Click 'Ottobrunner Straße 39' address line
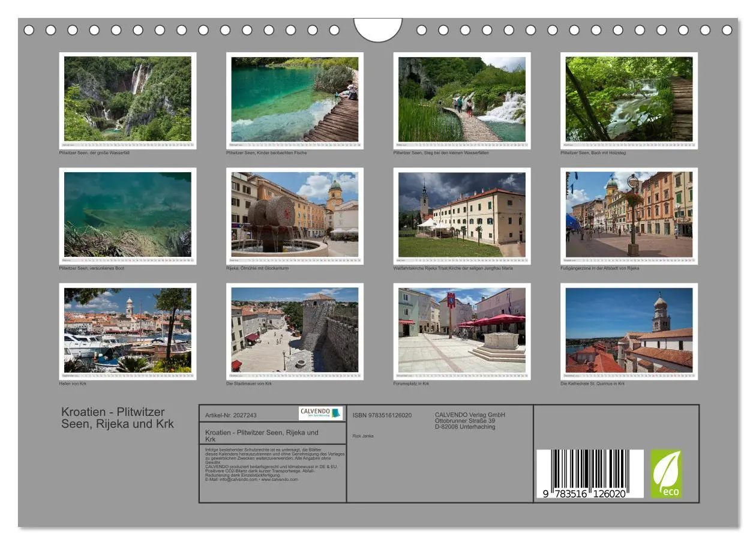This screenshot has width=756, height=545. pos(465,421)
